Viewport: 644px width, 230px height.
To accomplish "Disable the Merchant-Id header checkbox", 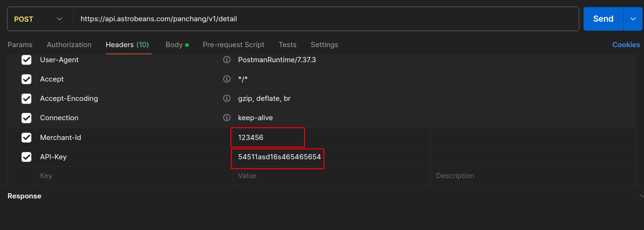I will [26, 138].
